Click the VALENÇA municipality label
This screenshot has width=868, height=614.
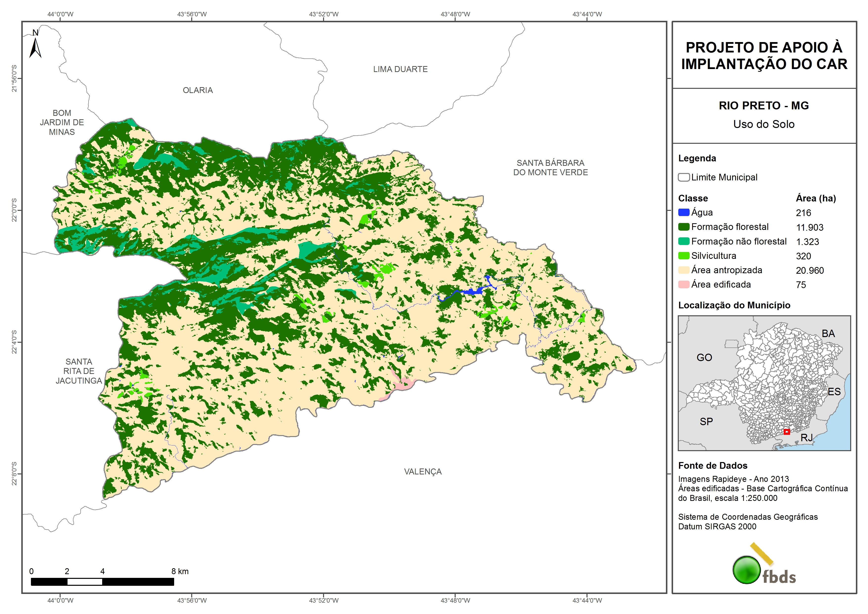point(423,472)
